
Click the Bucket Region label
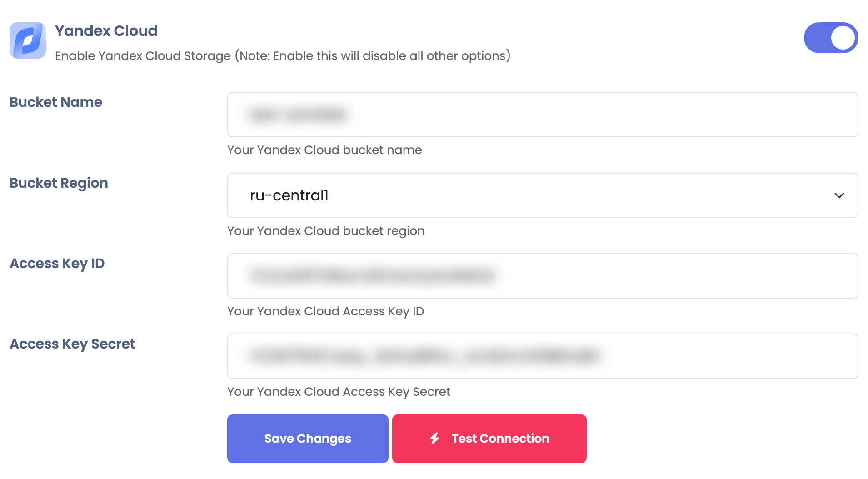coord(59,183)
